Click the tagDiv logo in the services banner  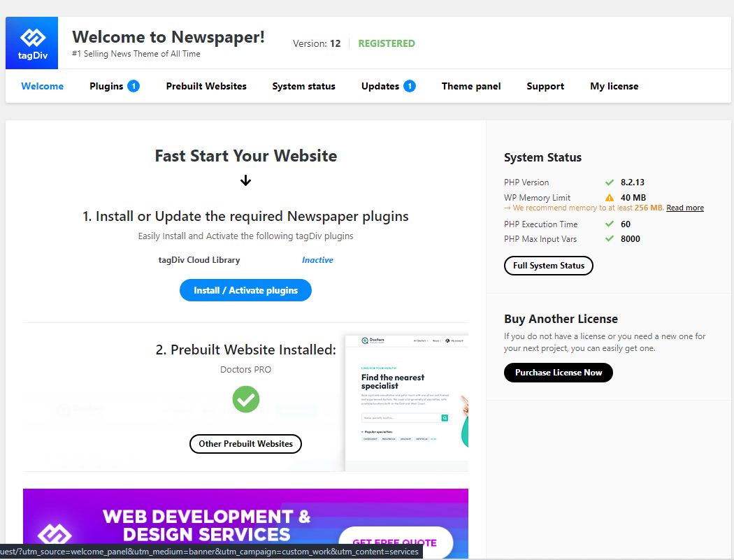55,536
